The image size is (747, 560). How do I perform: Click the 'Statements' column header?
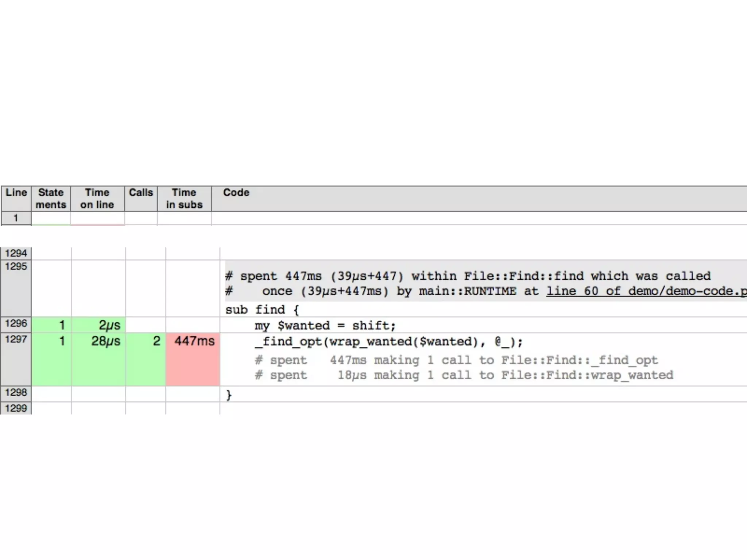tap(51, 198)
